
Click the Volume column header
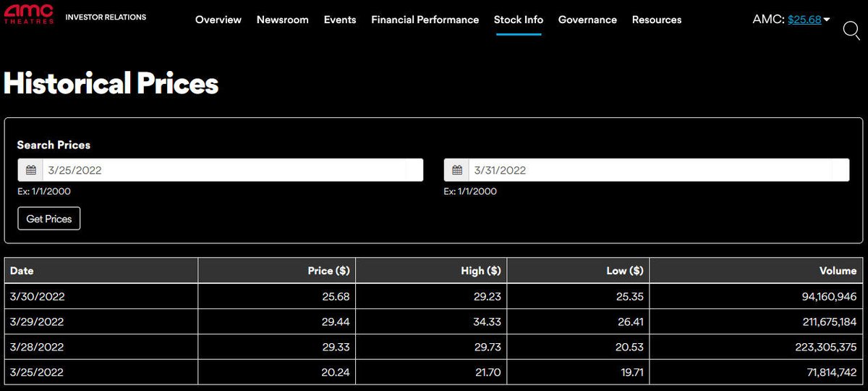pos(757,271)
